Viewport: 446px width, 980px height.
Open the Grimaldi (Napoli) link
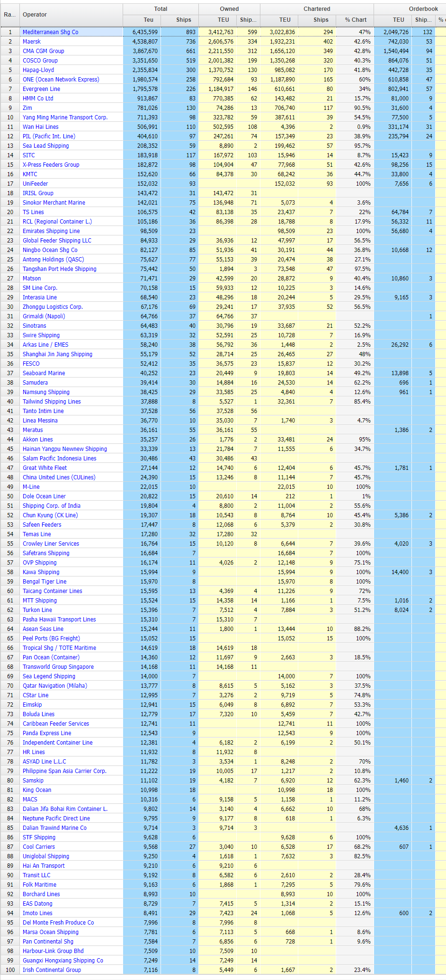click(x=44, y=316)
